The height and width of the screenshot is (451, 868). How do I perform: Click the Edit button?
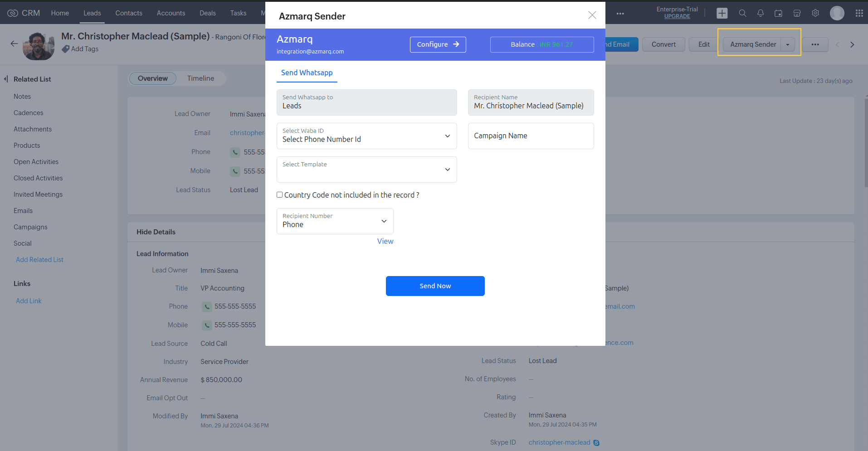(x=704, y=44)
